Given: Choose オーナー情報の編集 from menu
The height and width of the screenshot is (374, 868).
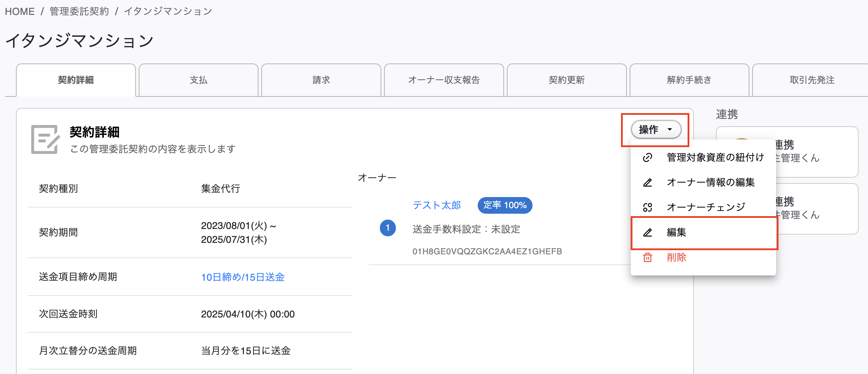Looking at the screenshot, I should coord(703,182).
